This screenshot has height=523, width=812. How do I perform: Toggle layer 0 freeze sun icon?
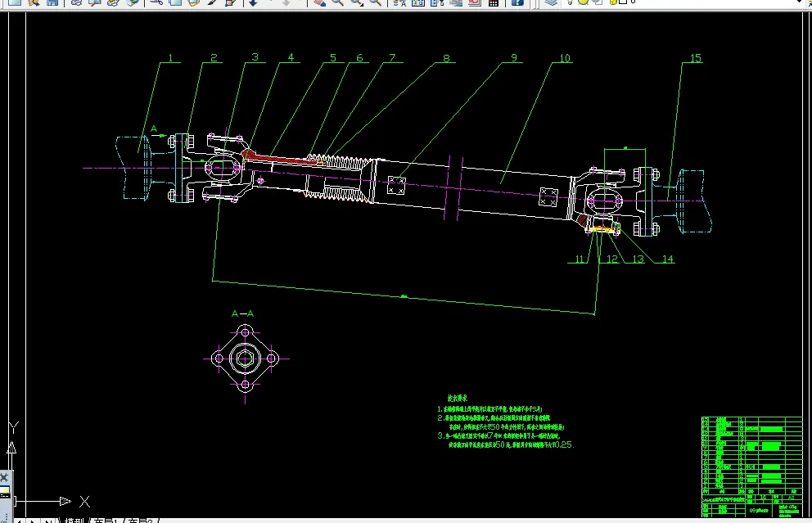click(x=583, y=2)
